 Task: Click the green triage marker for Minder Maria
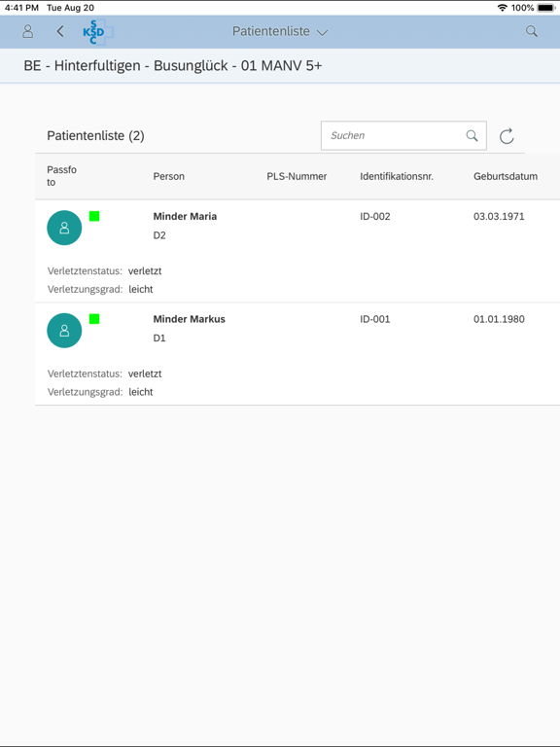(x=94, y=216)
